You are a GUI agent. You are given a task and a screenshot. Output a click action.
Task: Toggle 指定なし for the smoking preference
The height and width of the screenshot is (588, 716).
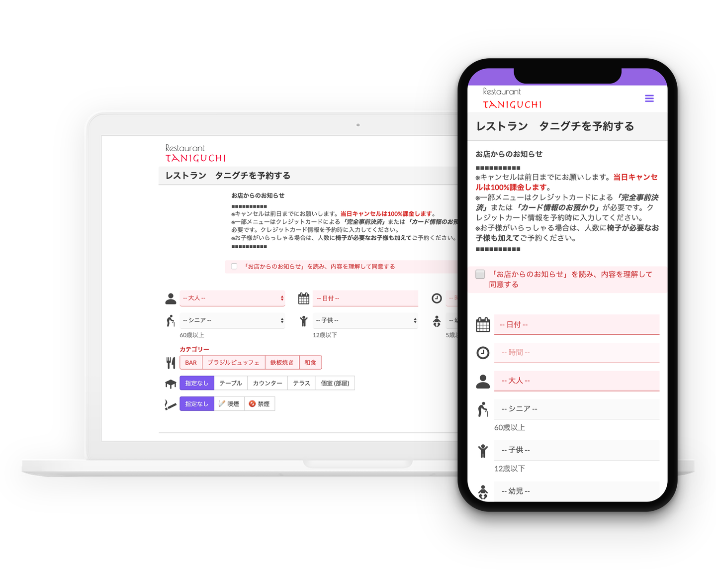[196, 403]
